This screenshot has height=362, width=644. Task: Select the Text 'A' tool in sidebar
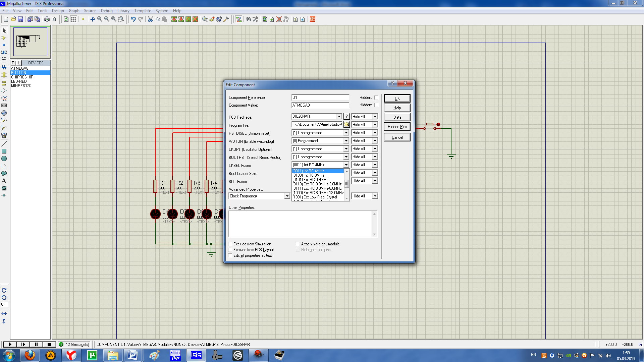pyautogui.click(x=4, y=181)
